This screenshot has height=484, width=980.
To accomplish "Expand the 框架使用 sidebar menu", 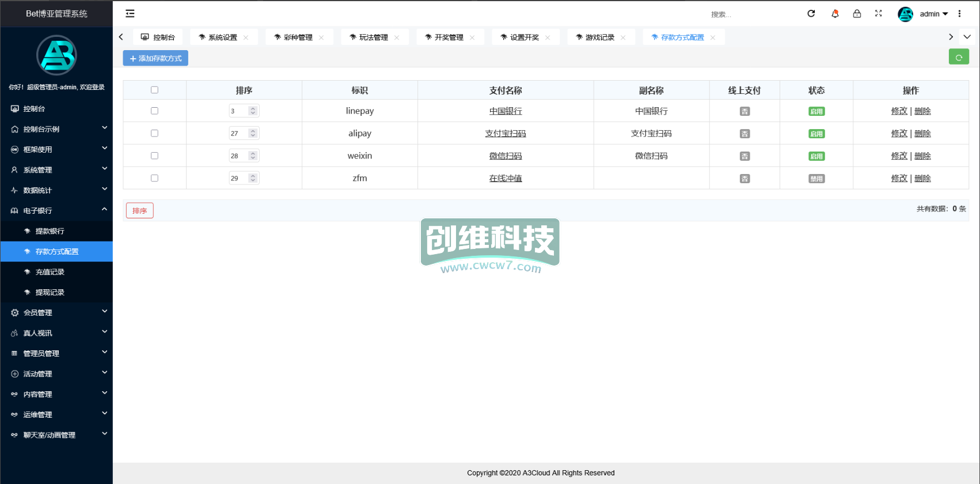I will click(56, 149).
